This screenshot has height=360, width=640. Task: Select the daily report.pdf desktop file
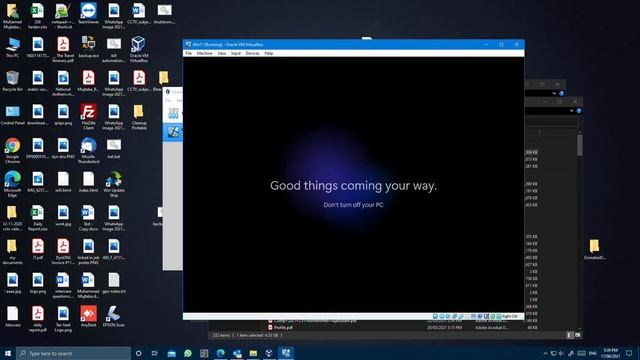pyautogui.click(x=38, y=319)
